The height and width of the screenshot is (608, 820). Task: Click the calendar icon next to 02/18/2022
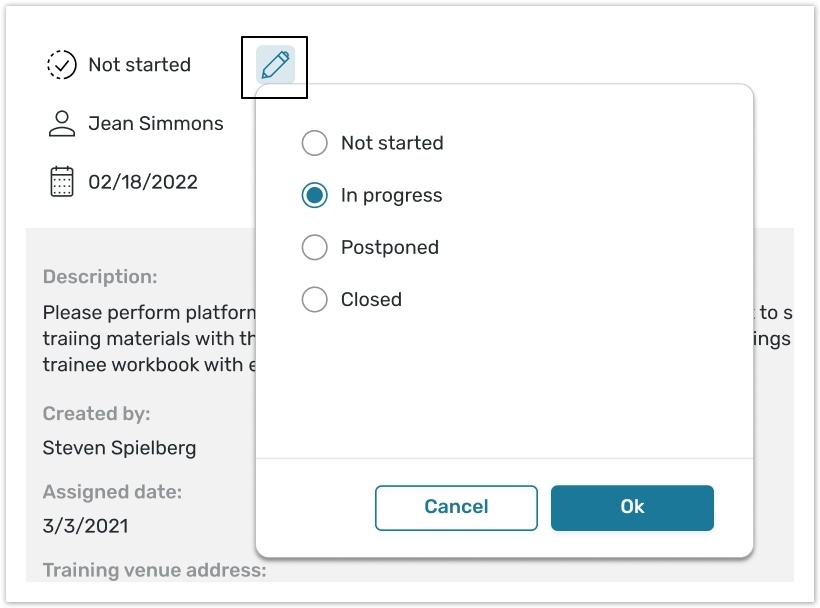click(x=62, y=182)
